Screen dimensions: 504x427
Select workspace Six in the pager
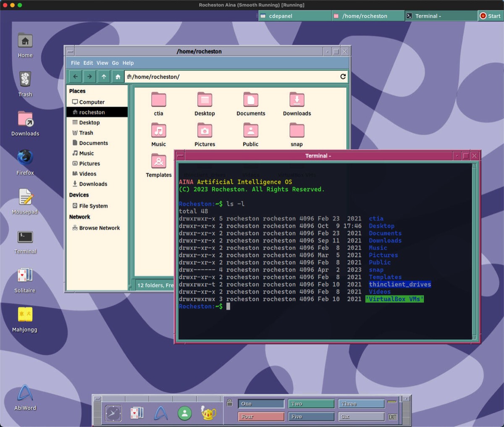pyautogui.click(x=361, y=416)
